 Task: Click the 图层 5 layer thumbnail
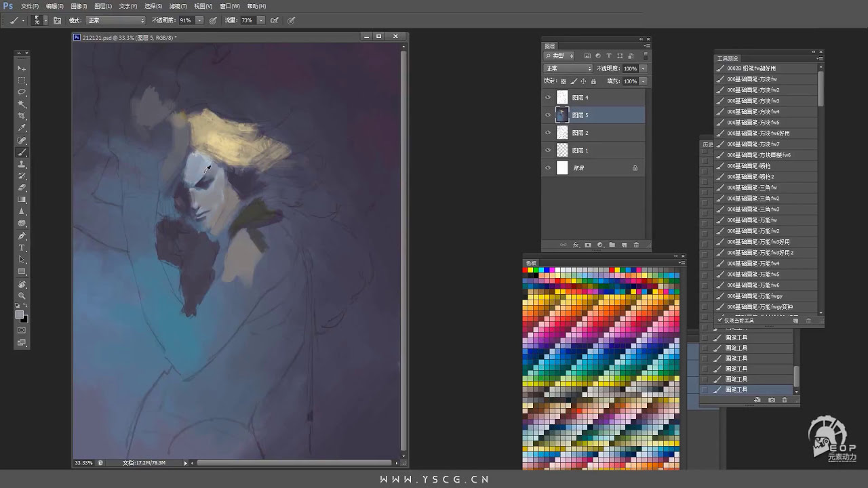562,115
